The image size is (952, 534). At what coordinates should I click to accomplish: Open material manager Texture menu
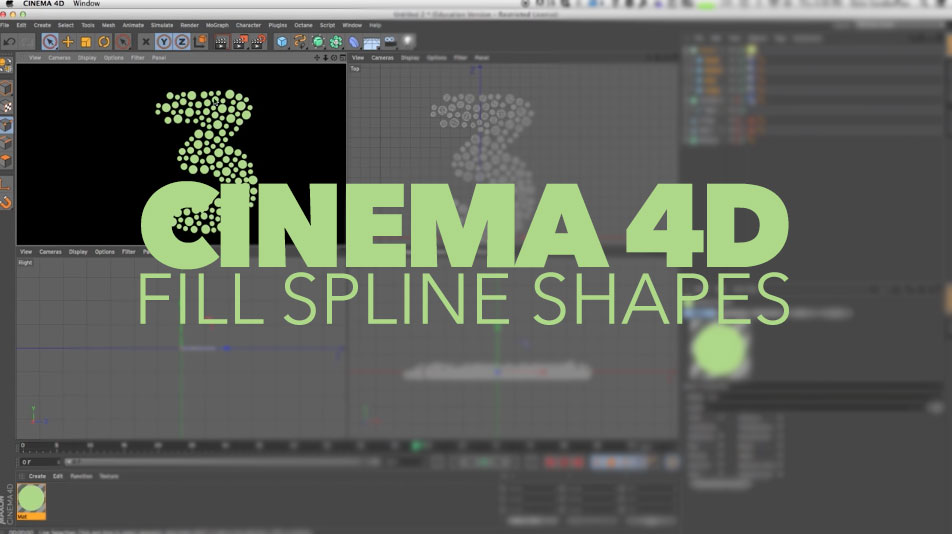109,476
